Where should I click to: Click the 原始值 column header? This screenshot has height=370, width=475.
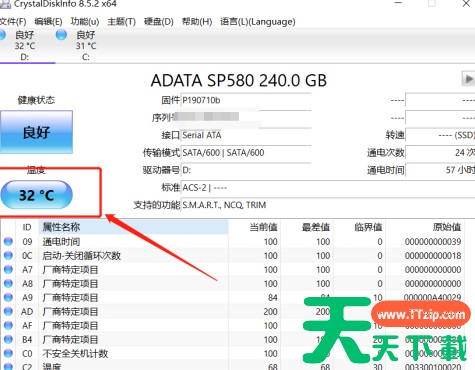425,227
